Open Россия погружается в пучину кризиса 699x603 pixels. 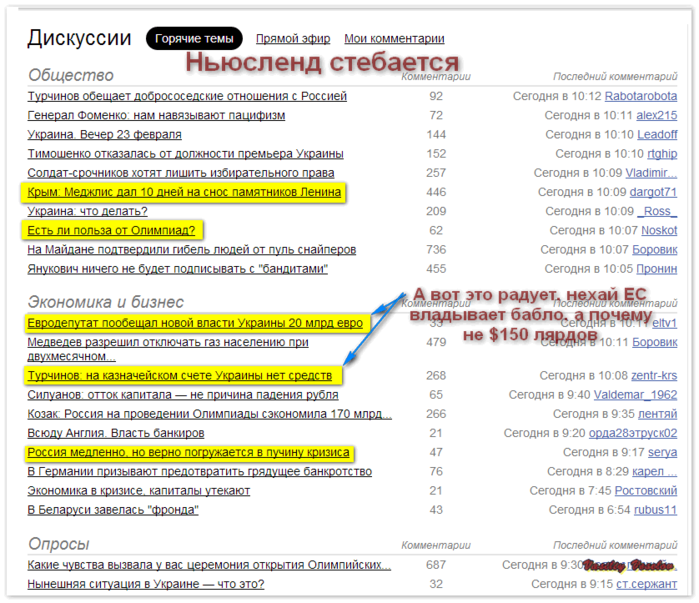point(188,452)
